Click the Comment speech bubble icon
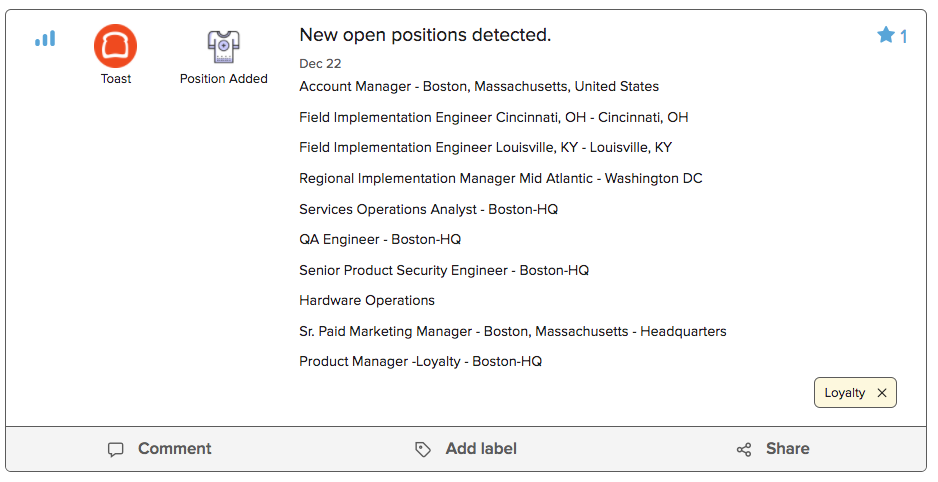Image resolution: width=938 pixels, height=482 pixels. tap(116, 450)
